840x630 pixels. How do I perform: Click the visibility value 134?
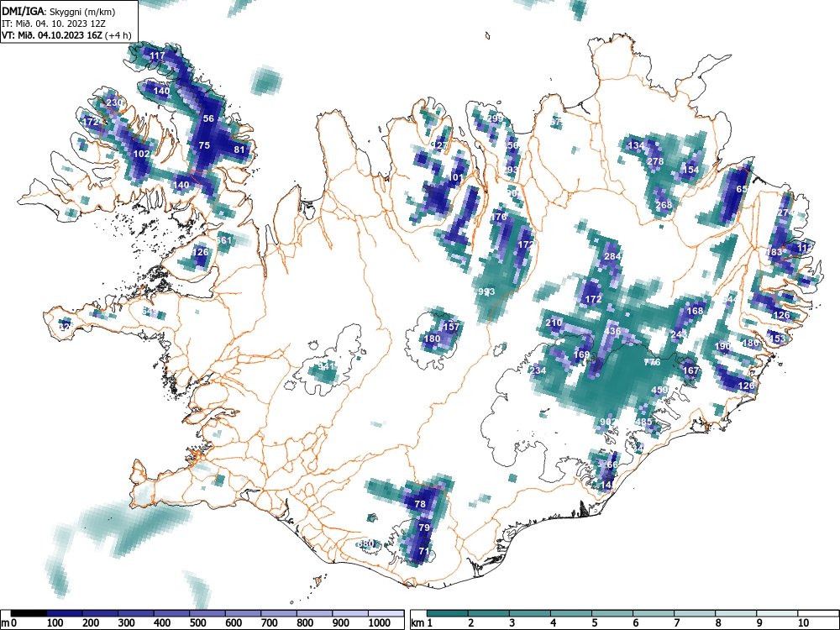tap(637, 145)
